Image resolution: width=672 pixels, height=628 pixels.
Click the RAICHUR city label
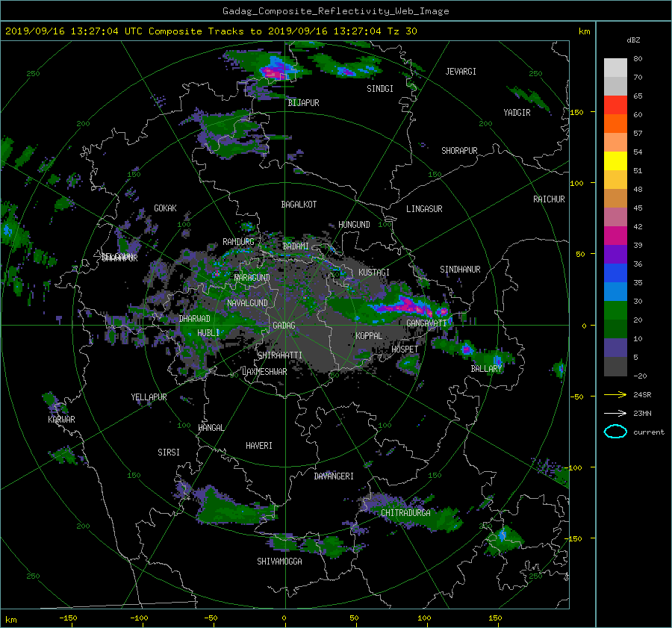(549, 199)
